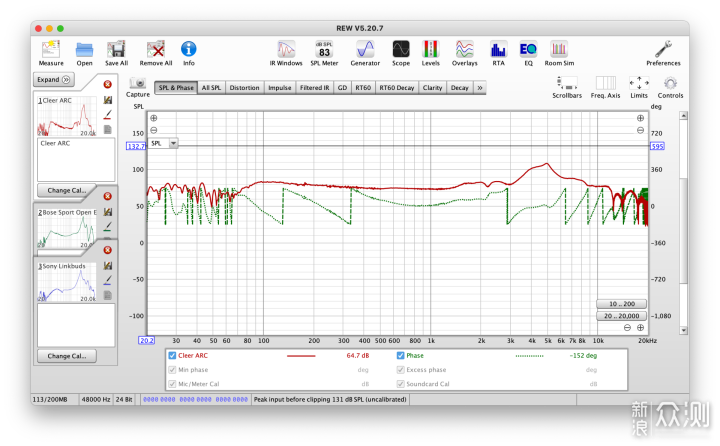Open the Overlays window
Image resolution: width=720 pixels, height=446 pixels.
[465, 53]
